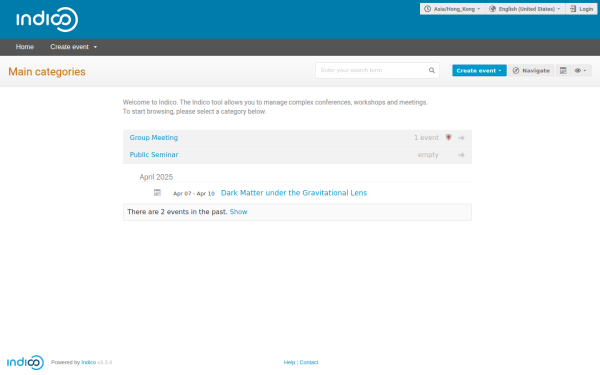The image size is (600, 375).
Task: Open Create event menu in dark navigation bar
Action: click(73, 47)
